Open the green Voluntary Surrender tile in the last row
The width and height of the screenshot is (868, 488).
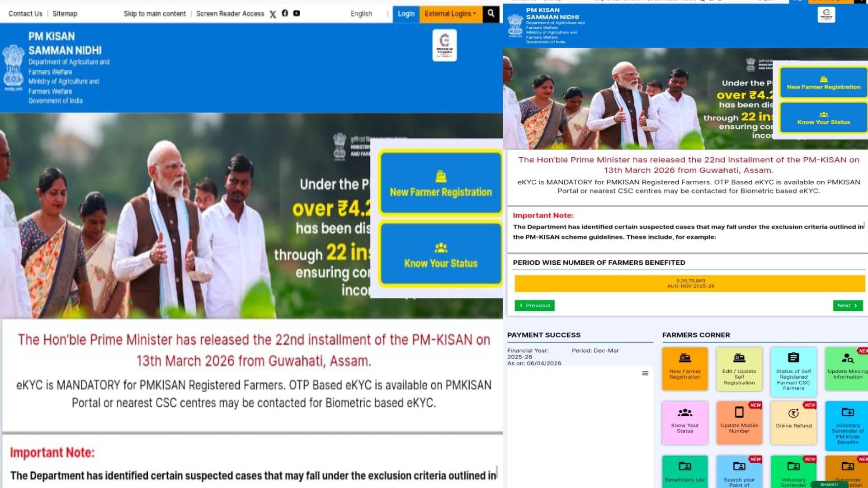coord(793,472)
